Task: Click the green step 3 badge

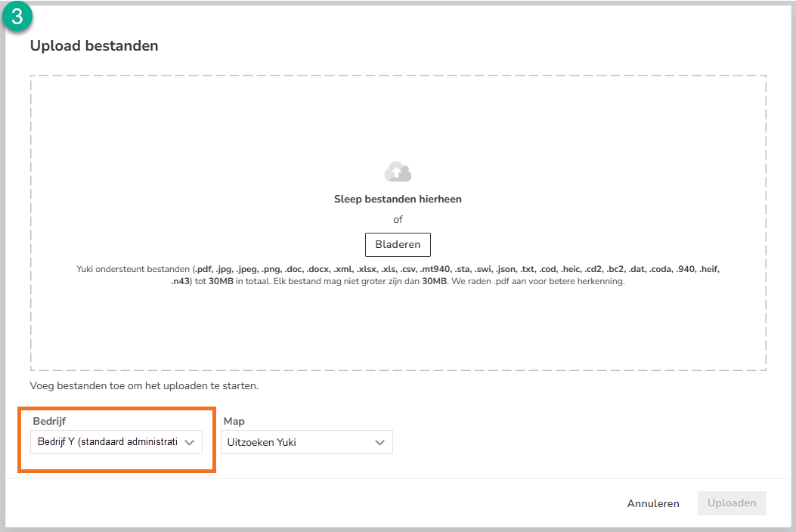Action: tap(17, 16)
